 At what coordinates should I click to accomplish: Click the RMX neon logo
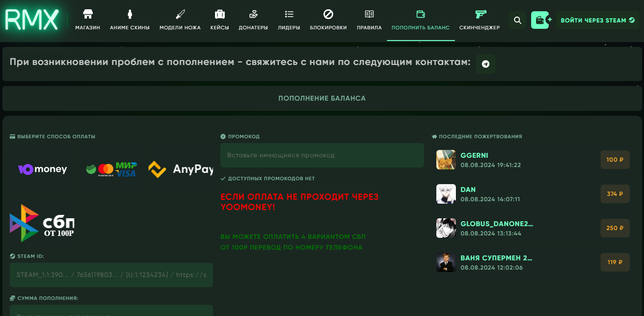32,21
